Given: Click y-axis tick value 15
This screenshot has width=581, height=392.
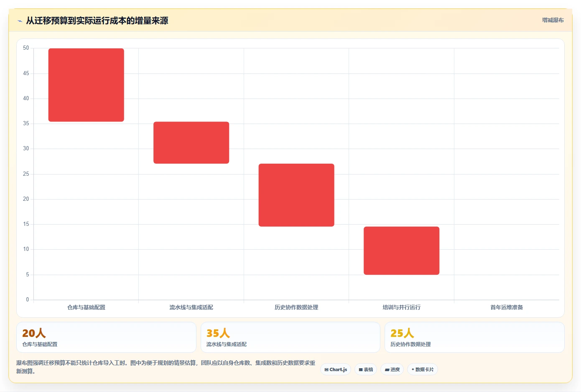Looking at the screenshot, I should click(26, 224).
